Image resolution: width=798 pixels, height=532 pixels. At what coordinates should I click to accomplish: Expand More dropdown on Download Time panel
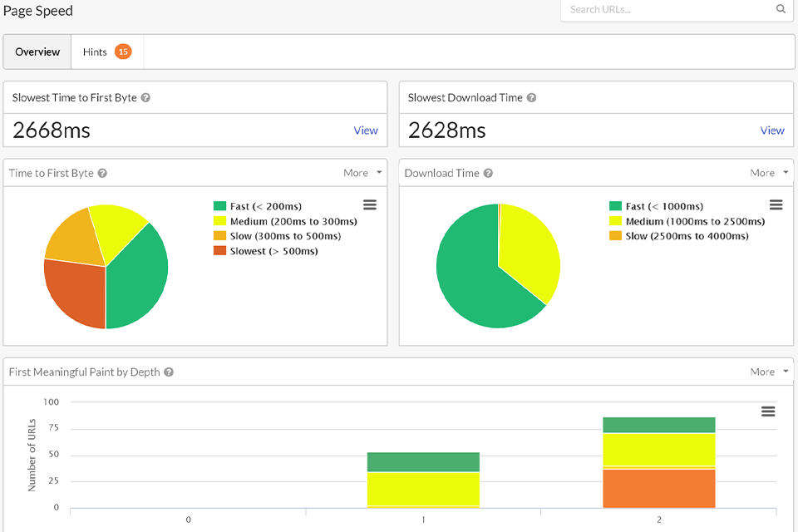(769, 173)
